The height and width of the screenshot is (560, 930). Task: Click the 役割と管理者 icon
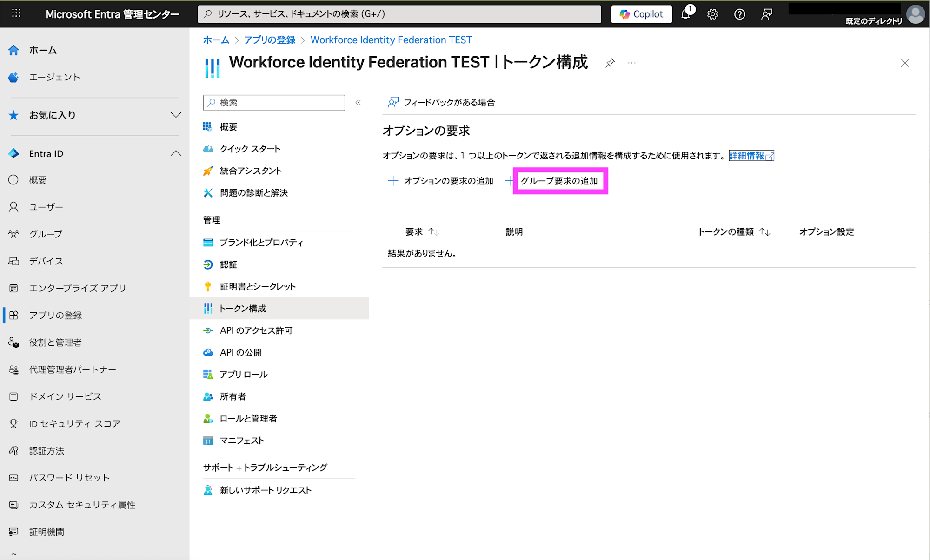(14, 343)
